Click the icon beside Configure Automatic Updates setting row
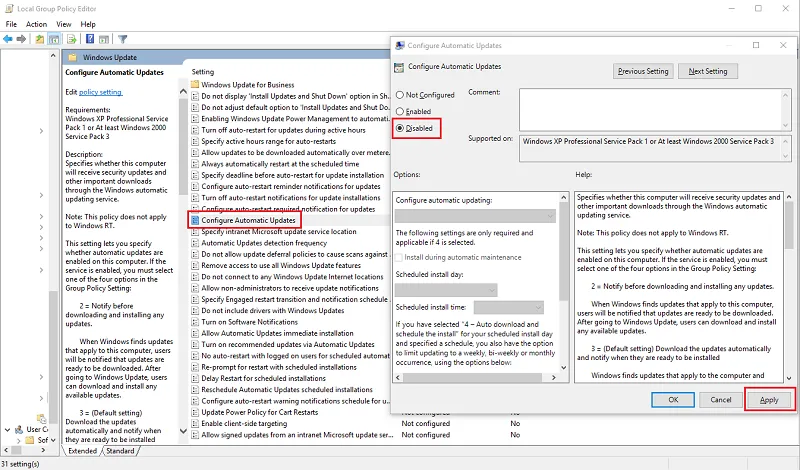 pos(195,220)
